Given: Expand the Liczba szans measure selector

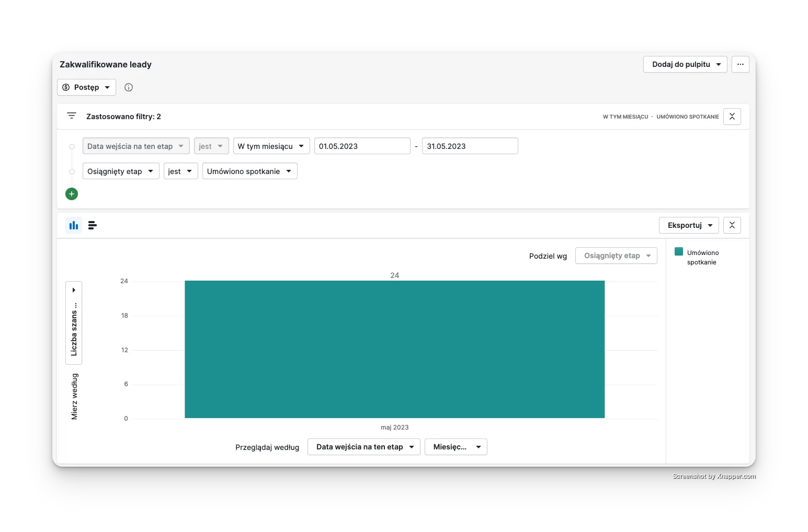Looking at the screenshot, I should tap(74, 322).
